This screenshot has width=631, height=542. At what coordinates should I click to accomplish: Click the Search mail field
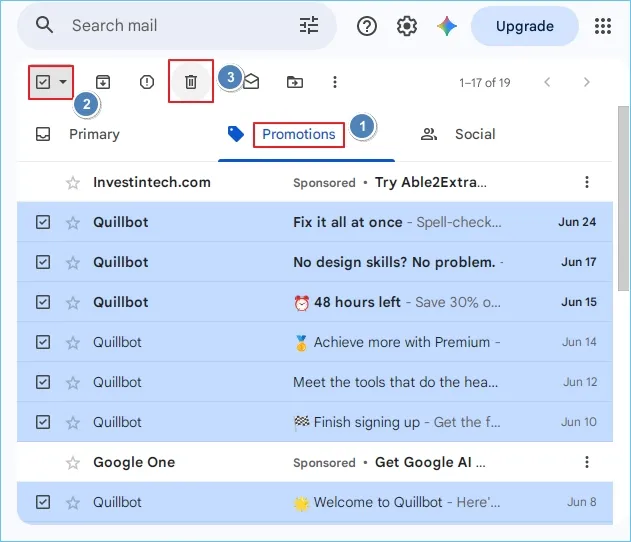tap(177, 26)
